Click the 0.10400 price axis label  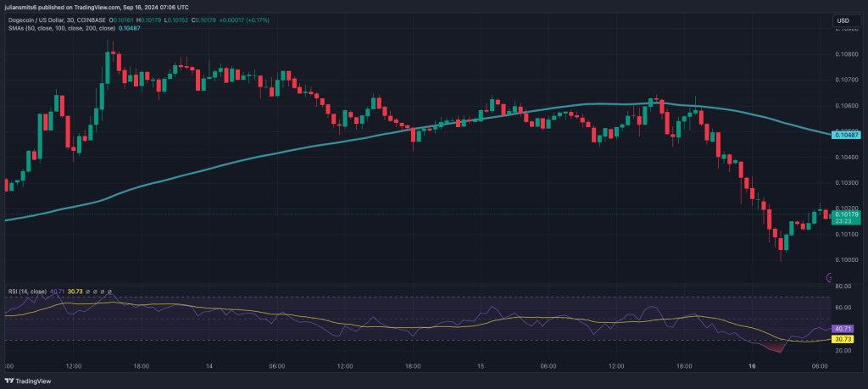[x=847, y=157]
